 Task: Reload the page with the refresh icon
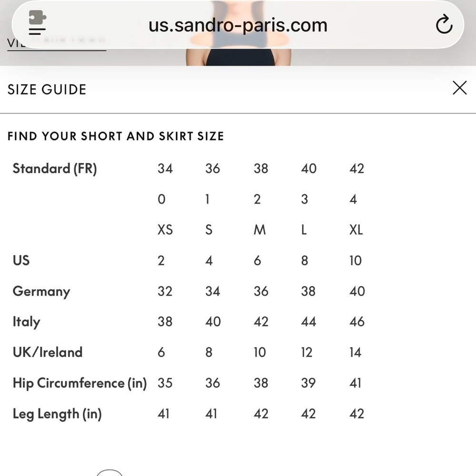pos(444,24)
